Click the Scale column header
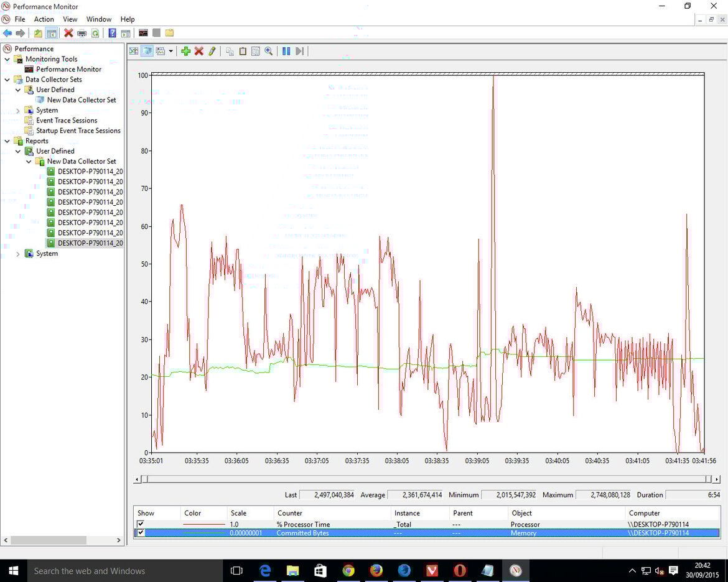728x582 pixels. [250, 513]
